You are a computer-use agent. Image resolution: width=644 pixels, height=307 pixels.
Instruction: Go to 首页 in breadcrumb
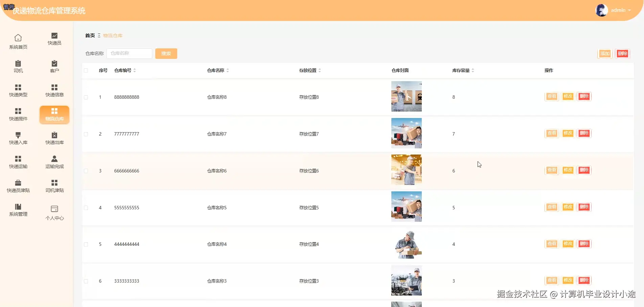point(90,36)
